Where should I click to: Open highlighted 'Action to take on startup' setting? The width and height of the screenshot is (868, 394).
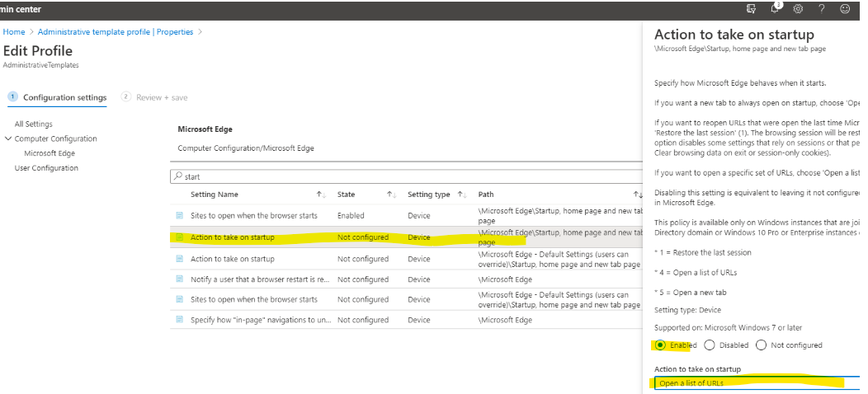233,237
